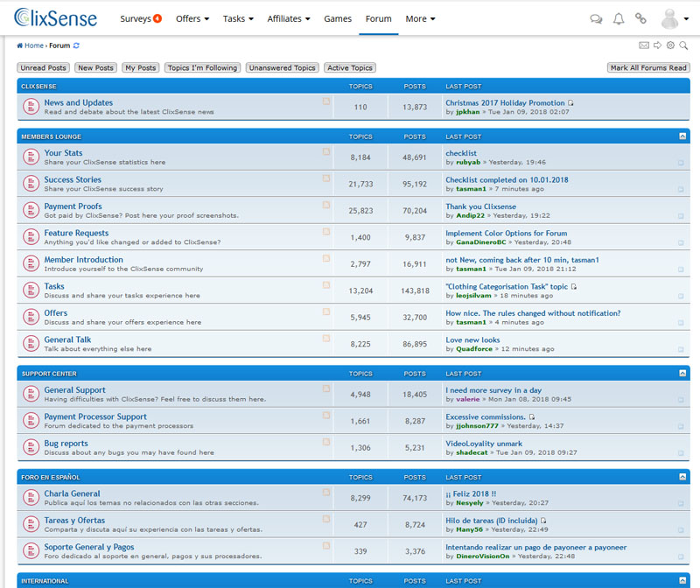Open the Success Stories forum
This screenshot has width=700, height=588.
pos(73,179)
